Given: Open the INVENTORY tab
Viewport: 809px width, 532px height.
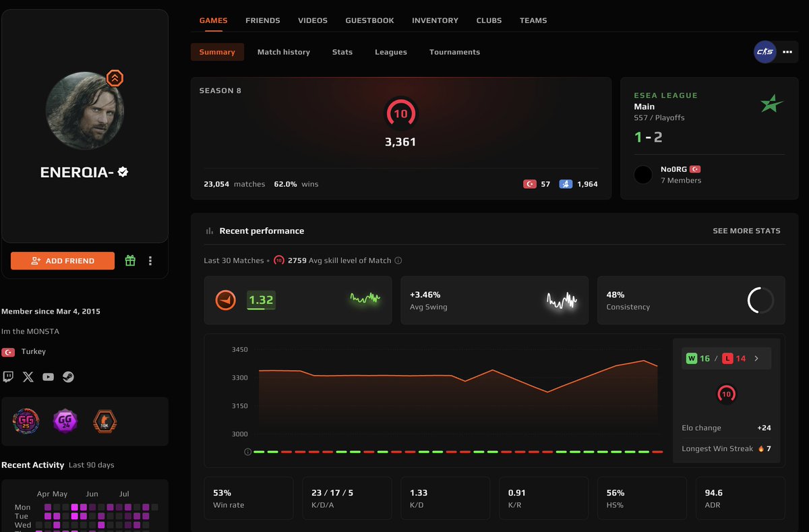Looking at the screenshot, I should 435,20.
